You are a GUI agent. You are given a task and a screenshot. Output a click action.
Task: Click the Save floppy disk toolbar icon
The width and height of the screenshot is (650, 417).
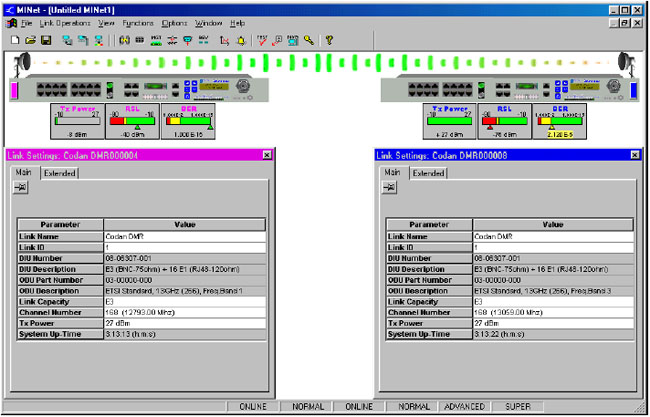(46, 40)
